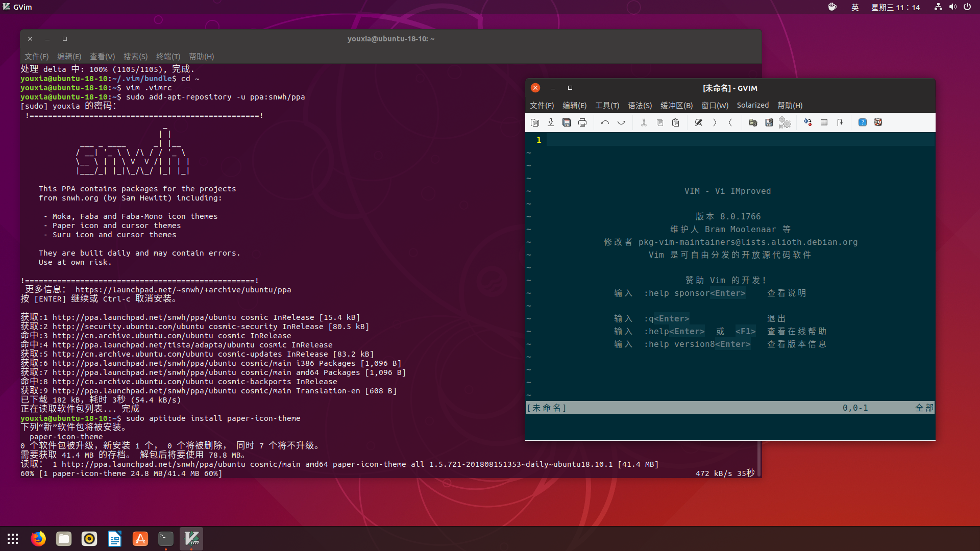Viewport: 980px width, 551px height.
Task: Click the Paste clipboard icon in GVim
Action: pos(676,122)
